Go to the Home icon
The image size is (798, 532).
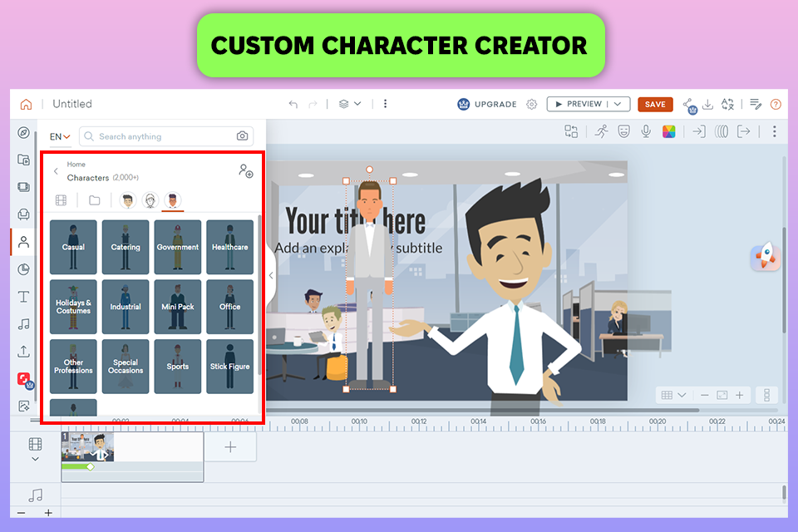26,105
